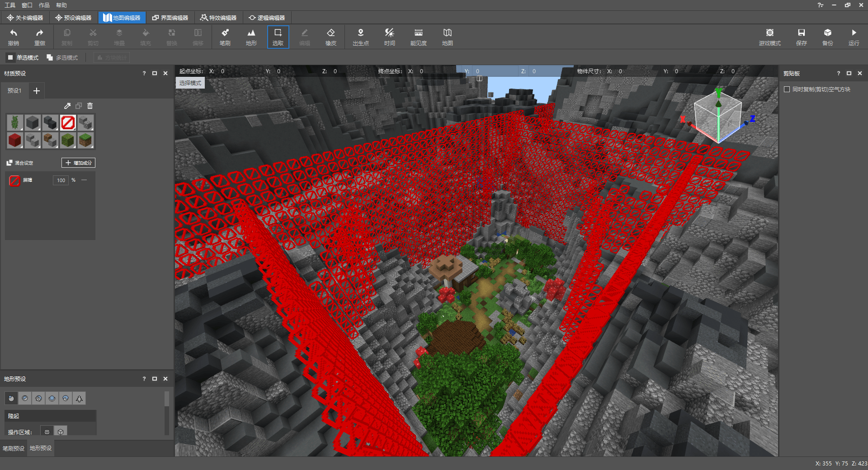The height and width of the screenshot is (470, 868).
Task: Click the help icon on 剪贴板 panel
Action: point(839,73)
